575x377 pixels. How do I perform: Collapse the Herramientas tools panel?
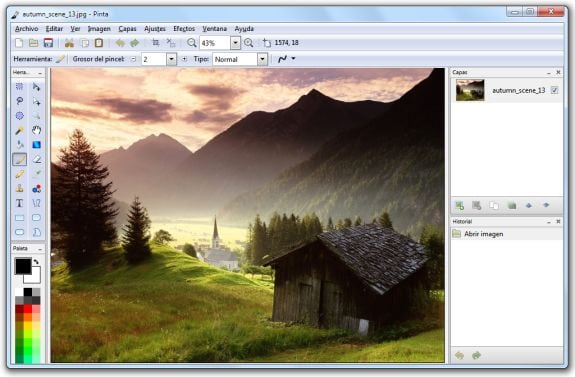40,73
